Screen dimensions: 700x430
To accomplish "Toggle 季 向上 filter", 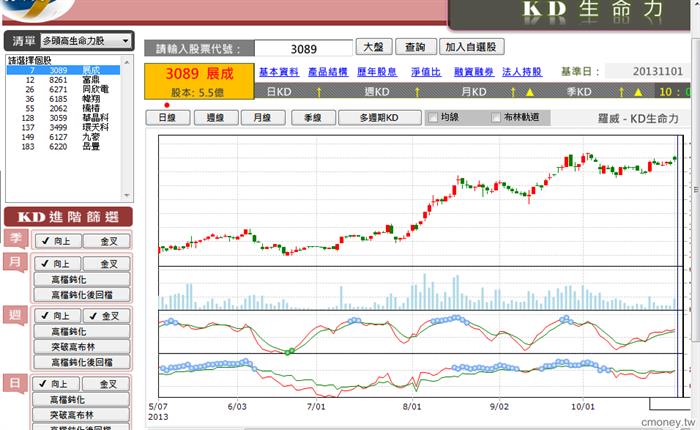I will click(58, 241).
